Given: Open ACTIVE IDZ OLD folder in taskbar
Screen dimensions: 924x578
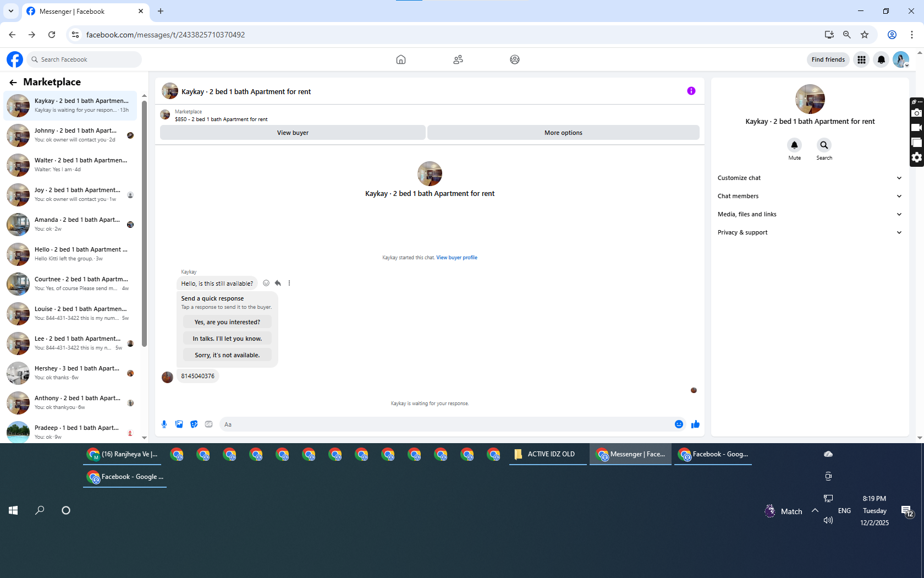Looking at the screenshot, I should coord(548,454).
